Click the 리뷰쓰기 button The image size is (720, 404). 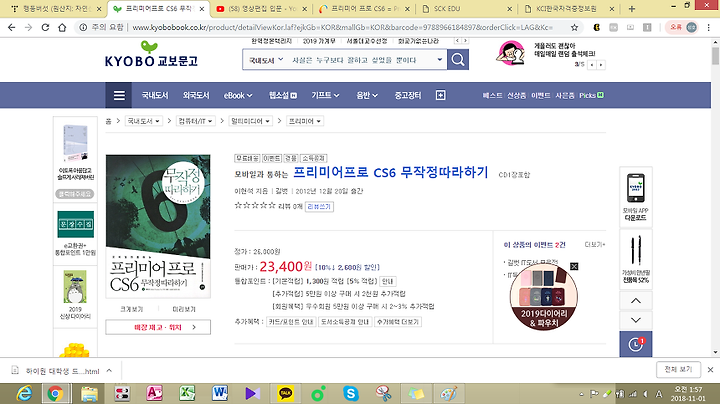click(x=319, y=207)
